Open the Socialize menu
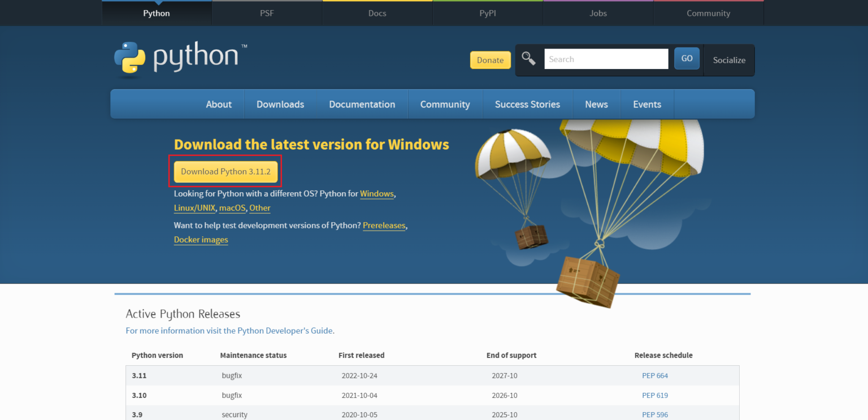The width and height of the screenshot is (868, 420). (x=729, y=60)
